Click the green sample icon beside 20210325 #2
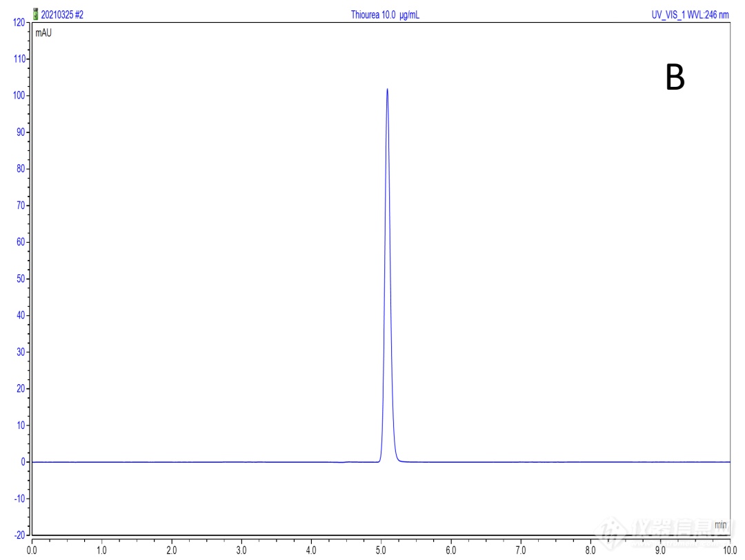The image size is (745, 560). (36, 14)
